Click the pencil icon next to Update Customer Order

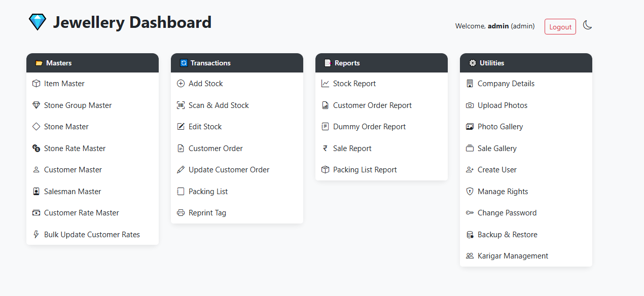click(x=181, y=169)
